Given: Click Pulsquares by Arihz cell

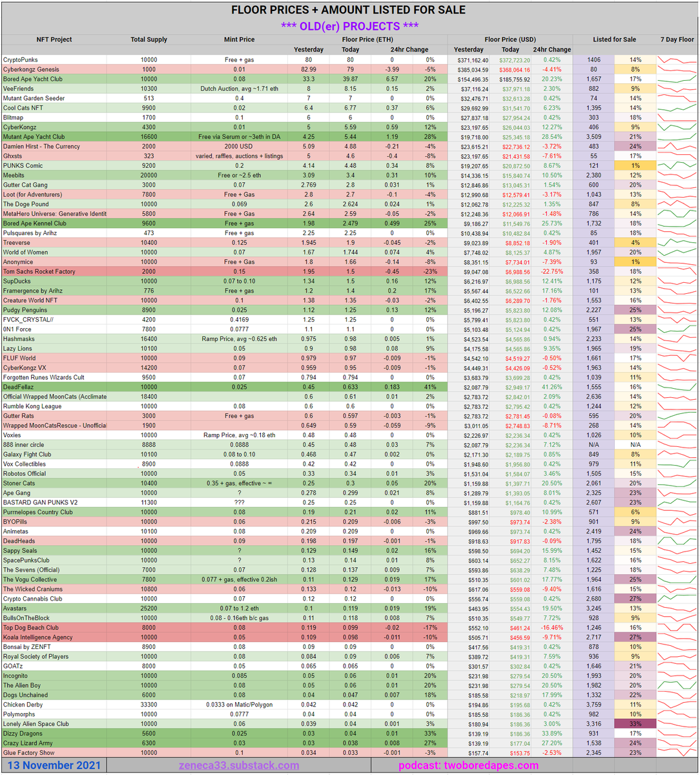Looking at the screenshot, I should [30, 233].
